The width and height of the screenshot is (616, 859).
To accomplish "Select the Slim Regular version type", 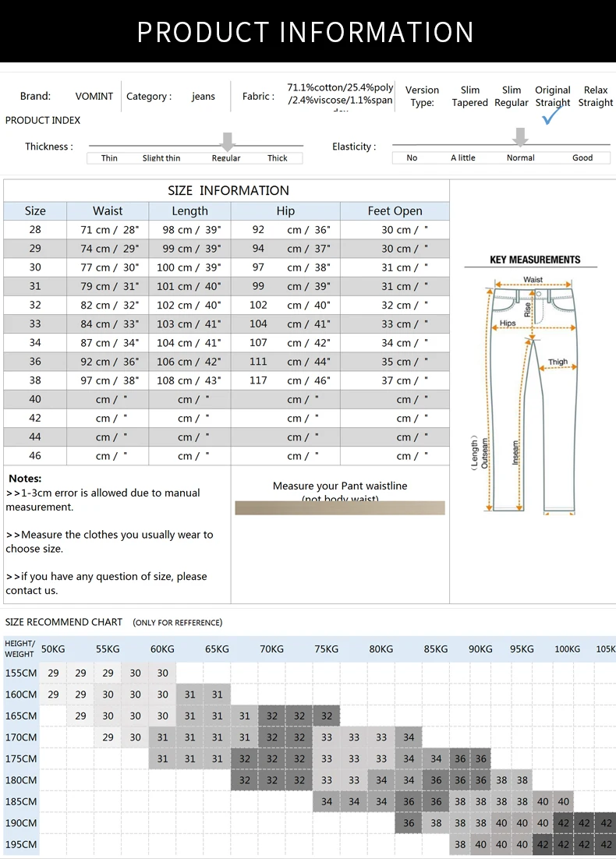I will [512, 96].
